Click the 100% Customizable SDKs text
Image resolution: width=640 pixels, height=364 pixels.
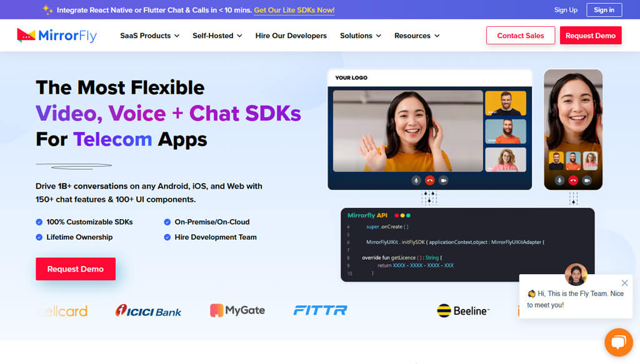[89, 222]
